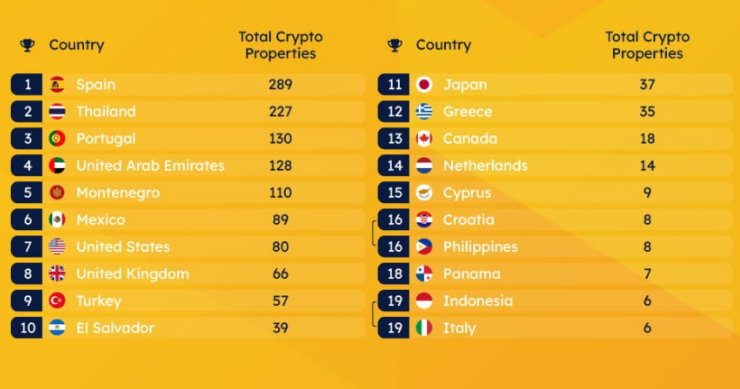The height and width of the screenshot is (389, 740).
Task: Click the Philippines country name
Action: (x=480, y=247)
